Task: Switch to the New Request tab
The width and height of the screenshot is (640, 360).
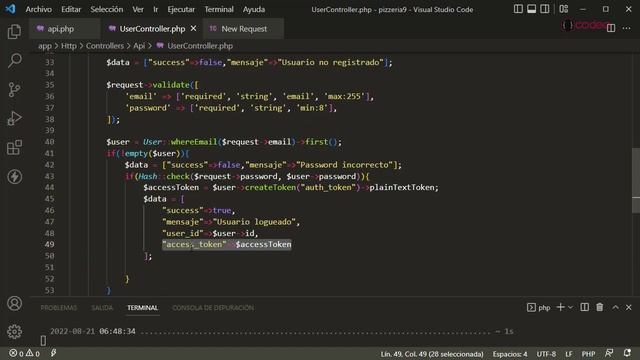Action: pos(244,29)
